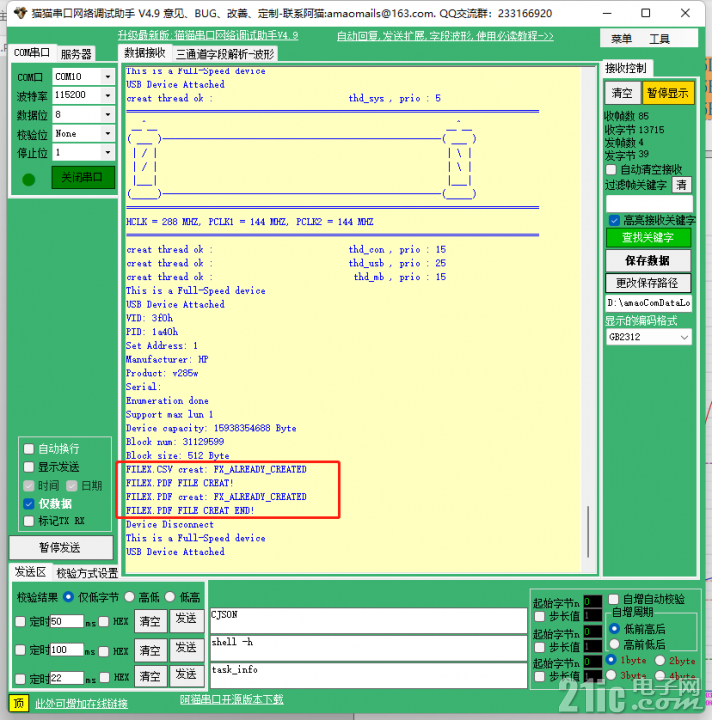Click the green 关闭串口 button

coord(83,177)
